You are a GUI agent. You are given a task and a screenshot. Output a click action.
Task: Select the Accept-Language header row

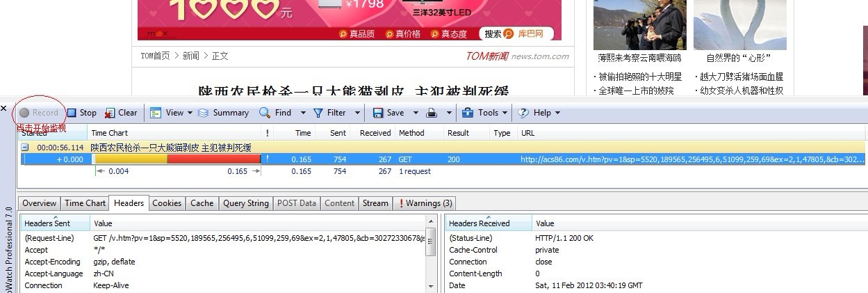coord(222,274)
